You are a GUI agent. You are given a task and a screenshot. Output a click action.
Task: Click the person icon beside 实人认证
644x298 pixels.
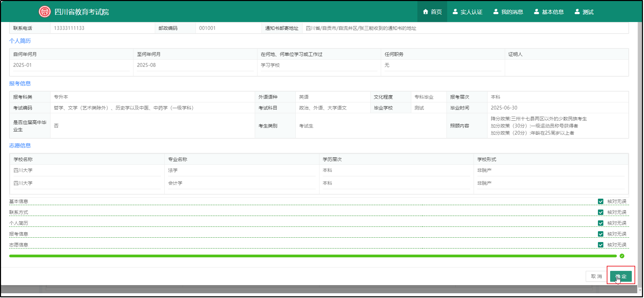click(455, 12)
